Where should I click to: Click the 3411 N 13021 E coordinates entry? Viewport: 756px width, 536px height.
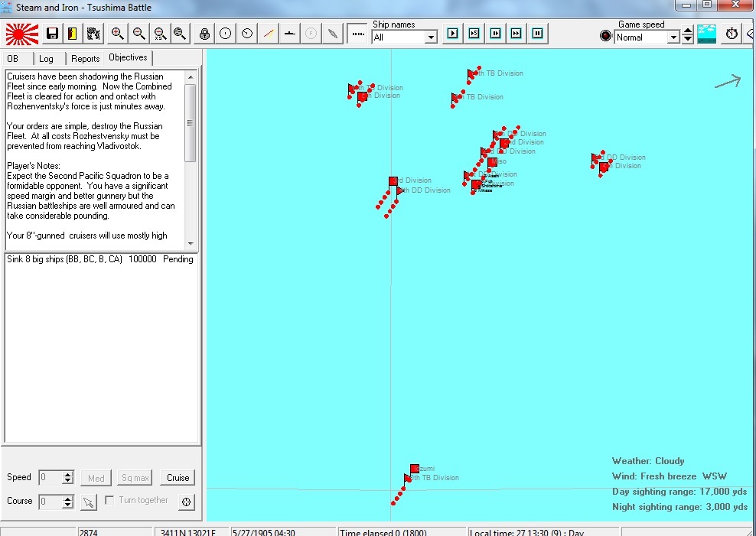(192, 532)
